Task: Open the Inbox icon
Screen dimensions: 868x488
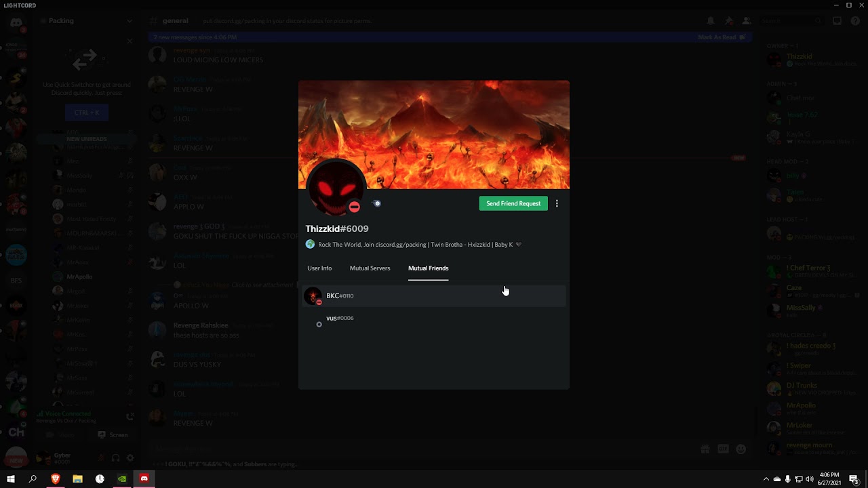Action: (x=837, y=21)
